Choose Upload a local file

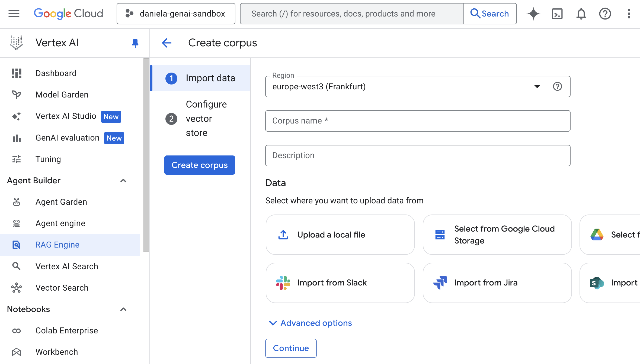[x=340, y=235]
